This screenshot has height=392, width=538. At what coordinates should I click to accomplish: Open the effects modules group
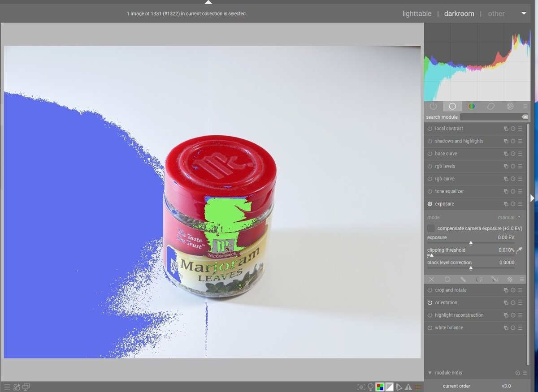(510, 106)
